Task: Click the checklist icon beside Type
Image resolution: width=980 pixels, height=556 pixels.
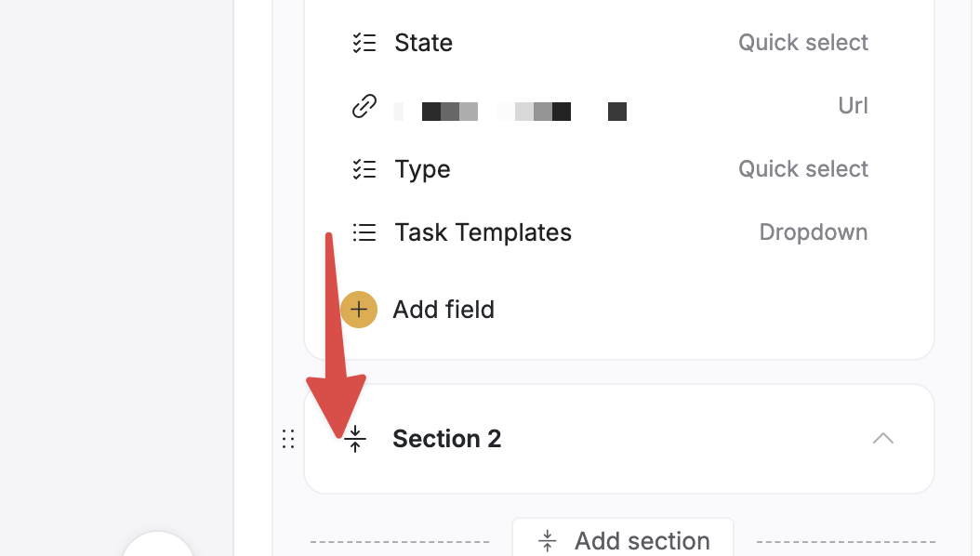Action: (x=364, y=169)
